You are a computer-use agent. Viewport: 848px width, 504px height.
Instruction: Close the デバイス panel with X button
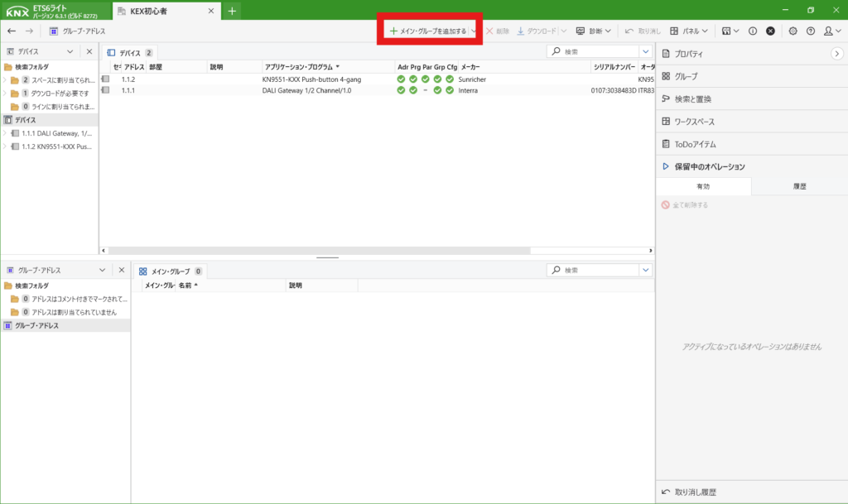pyautogui.click(x=89, y=51)
